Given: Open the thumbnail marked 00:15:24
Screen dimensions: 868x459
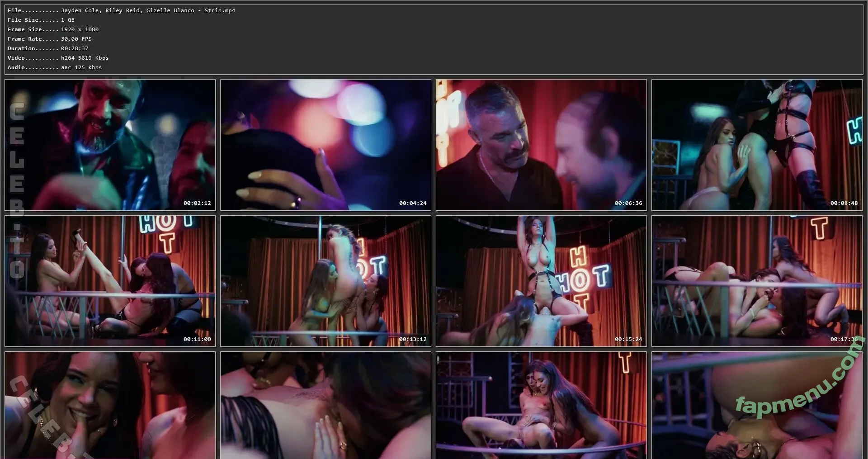Looking at the screenshot, I should coord(541,281).
